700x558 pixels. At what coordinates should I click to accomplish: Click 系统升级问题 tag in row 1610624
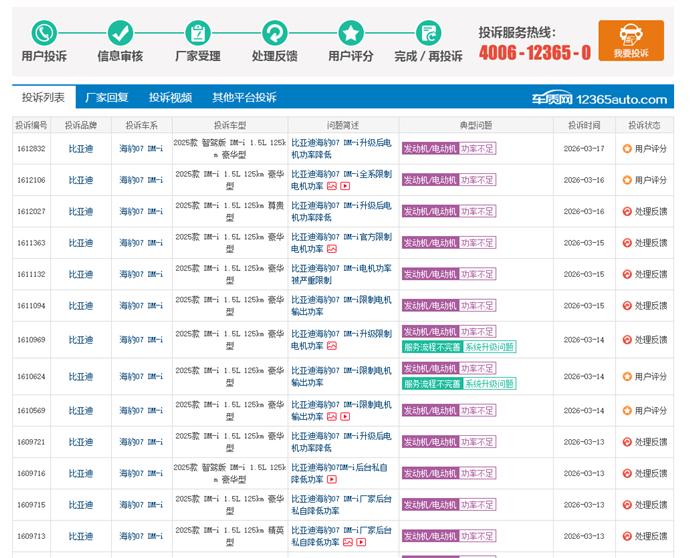click(490, 384)
